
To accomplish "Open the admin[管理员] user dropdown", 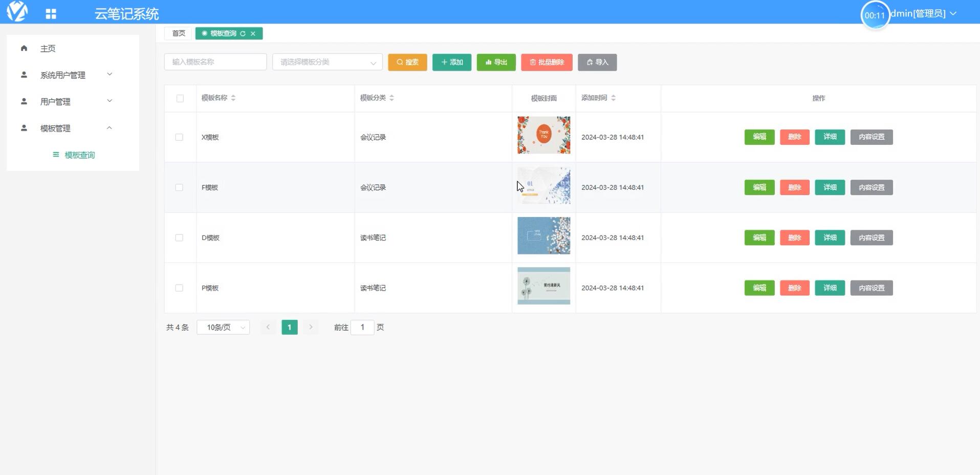I will coord(924,14).
